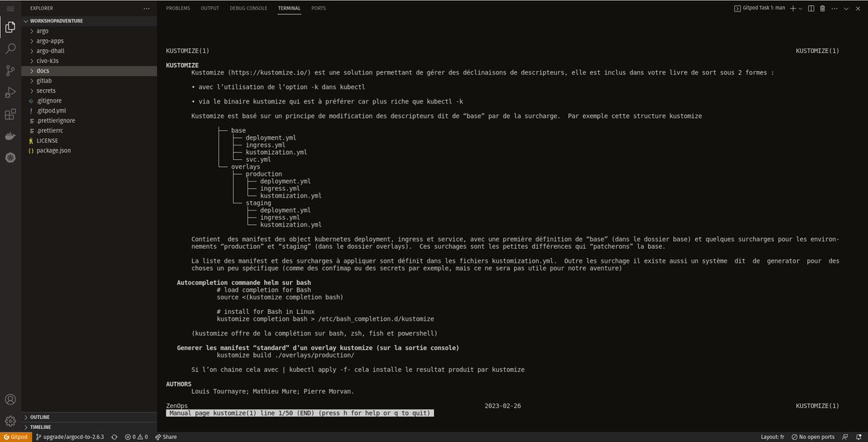Open the Extensions view
This screenshot has height=442, width=868.
coord(10,114)
